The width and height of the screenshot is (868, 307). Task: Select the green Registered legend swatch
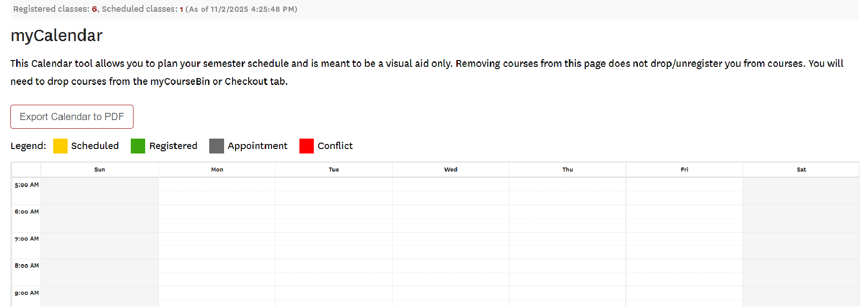coord(138,146)
